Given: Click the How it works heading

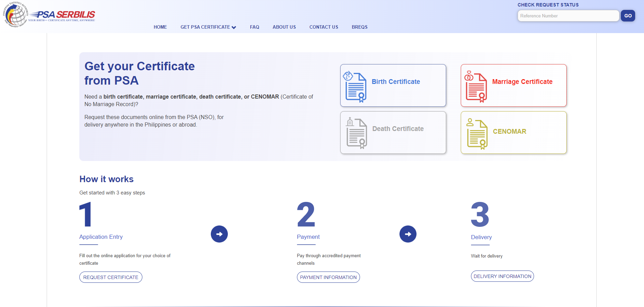Looking at the screenshot, I should 106,179.
